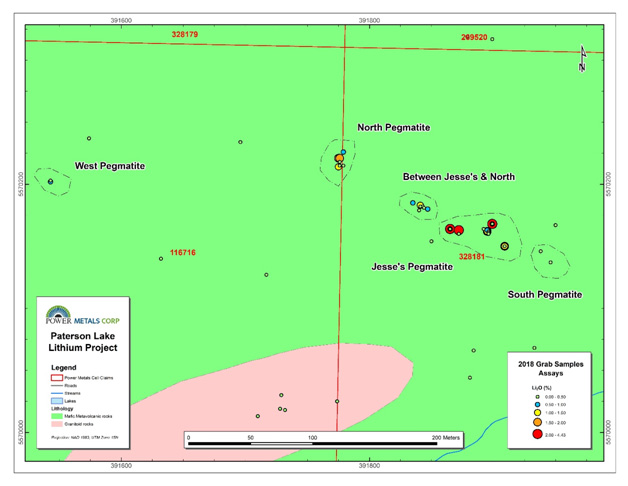Click the Lakes legend swatch
628x486 pixels.
point(56,401)
